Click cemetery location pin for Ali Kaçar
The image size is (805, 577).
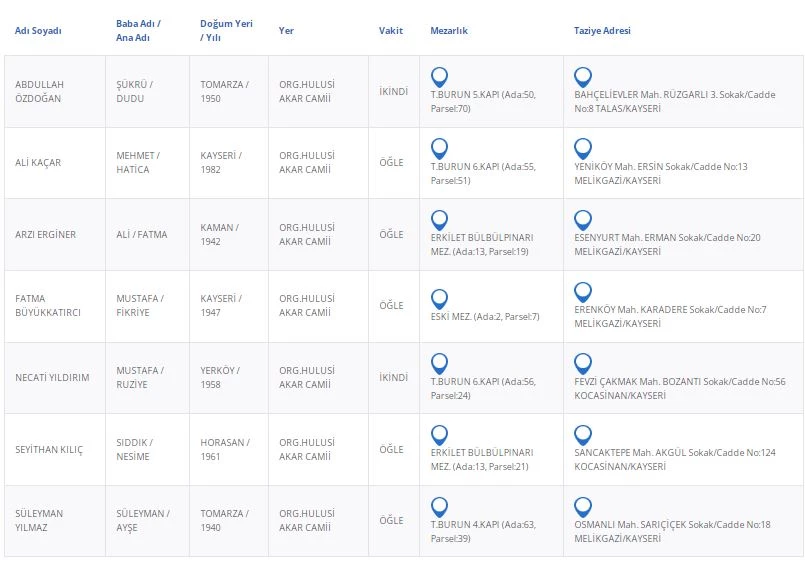tap(439, 149)
